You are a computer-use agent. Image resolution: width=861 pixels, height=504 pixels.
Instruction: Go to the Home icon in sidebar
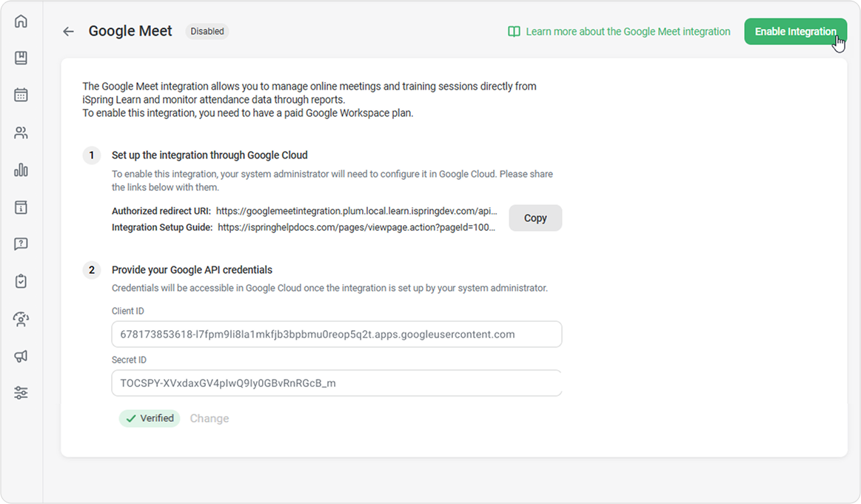[21, 21]
